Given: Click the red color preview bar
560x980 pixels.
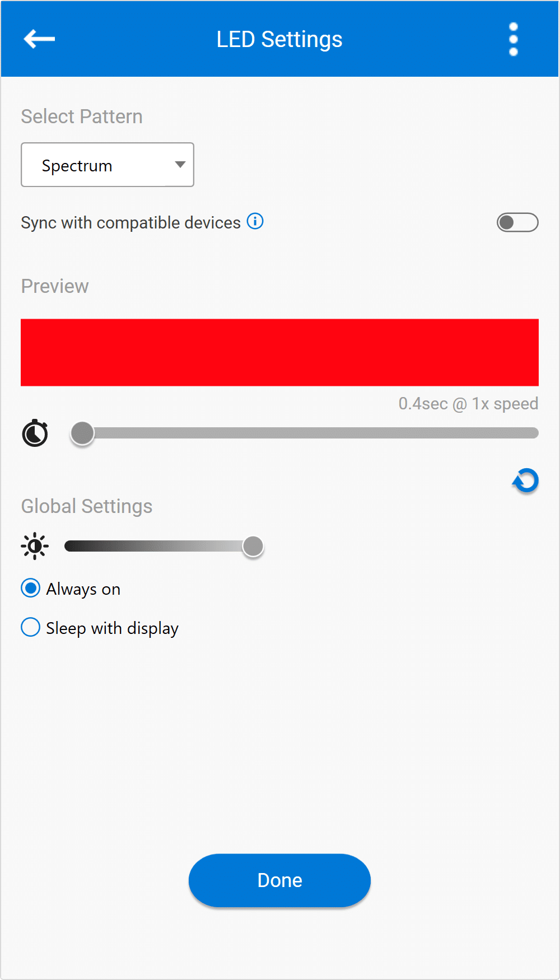Looking at the screenshot, I should coord(279,353).
